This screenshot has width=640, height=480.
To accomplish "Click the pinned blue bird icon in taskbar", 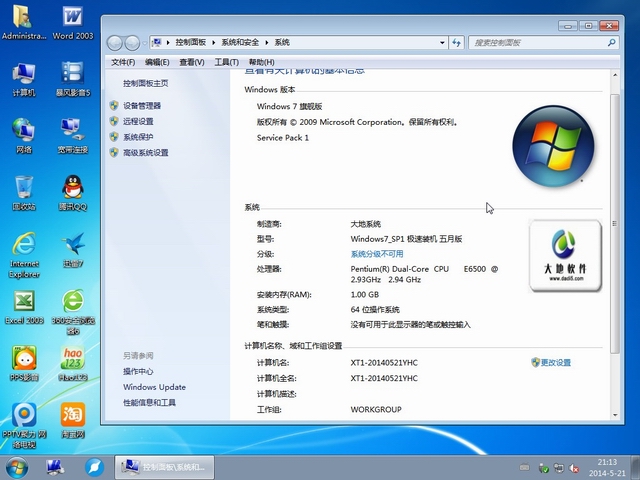I will point(94,468).
